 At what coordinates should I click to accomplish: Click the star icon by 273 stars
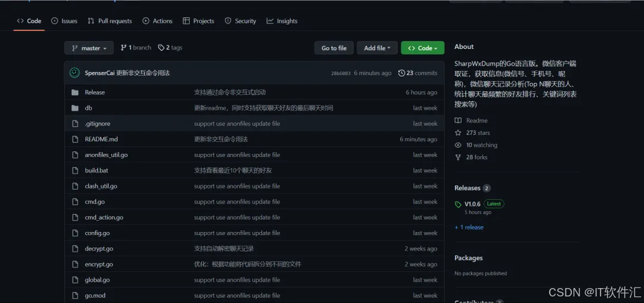coord(458,132)
